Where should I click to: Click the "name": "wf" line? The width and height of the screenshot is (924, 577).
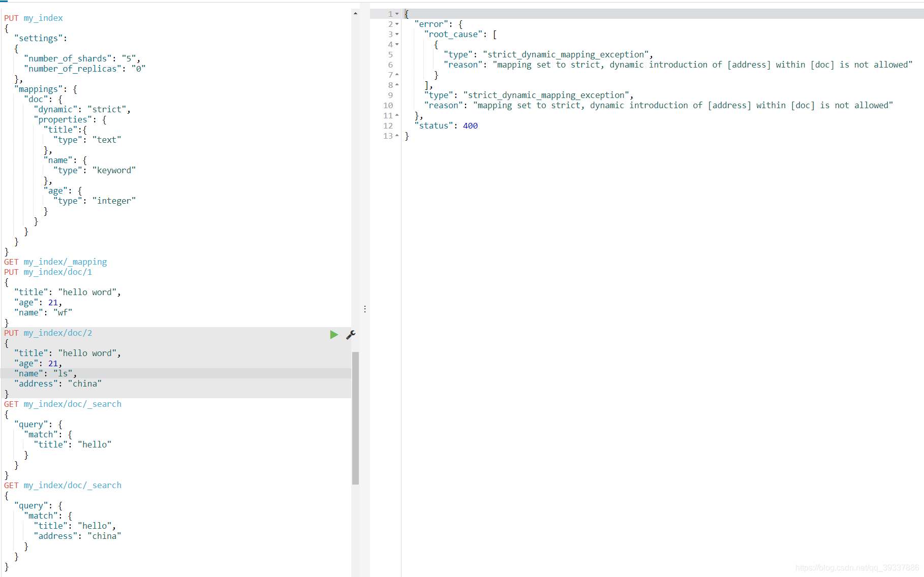pos(43,313)
